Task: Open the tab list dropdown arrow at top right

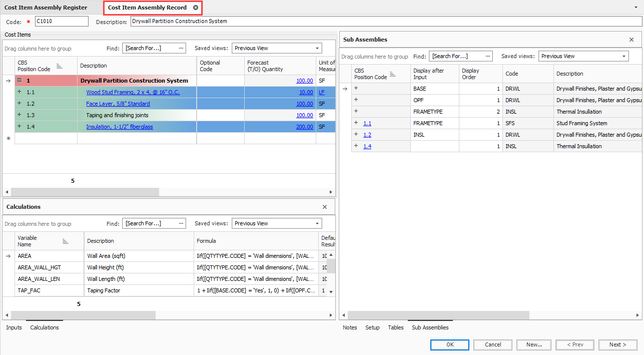Action: [635, 8]
